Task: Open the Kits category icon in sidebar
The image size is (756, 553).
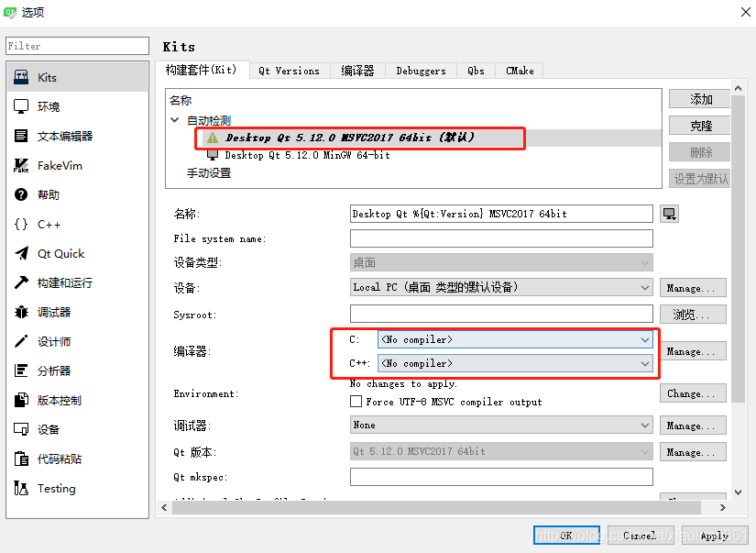Action: [21, 77]
